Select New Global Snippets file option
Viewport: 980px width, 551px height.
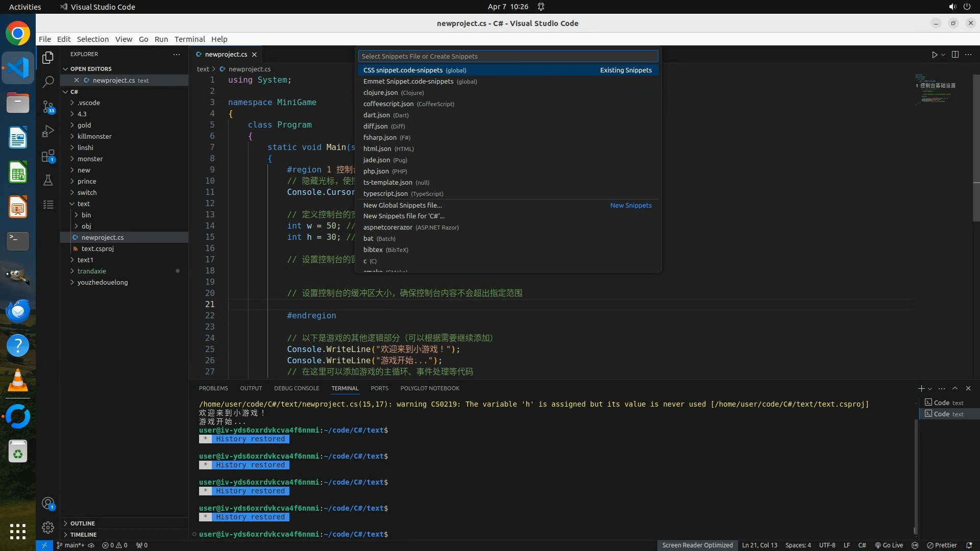click(402, 205)
